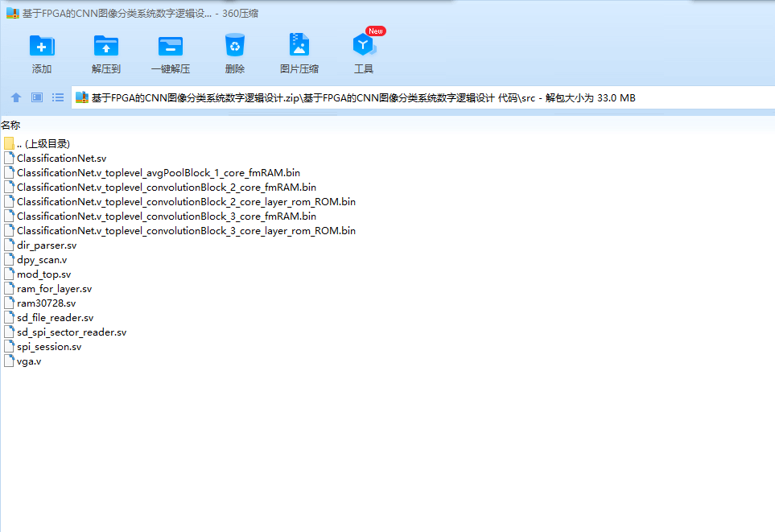Click the 360压缩 app icon in title bar
Viewport: 775px width, 532px height.
point(12,14)
